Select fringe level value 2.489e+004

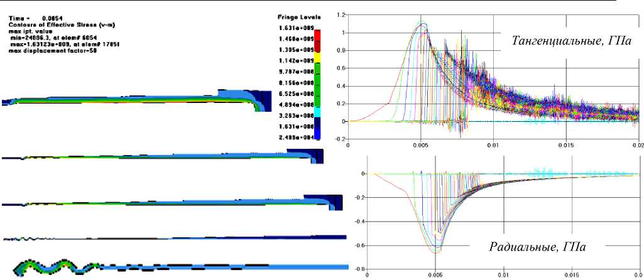pyautogui.click(x=297, y=137)
